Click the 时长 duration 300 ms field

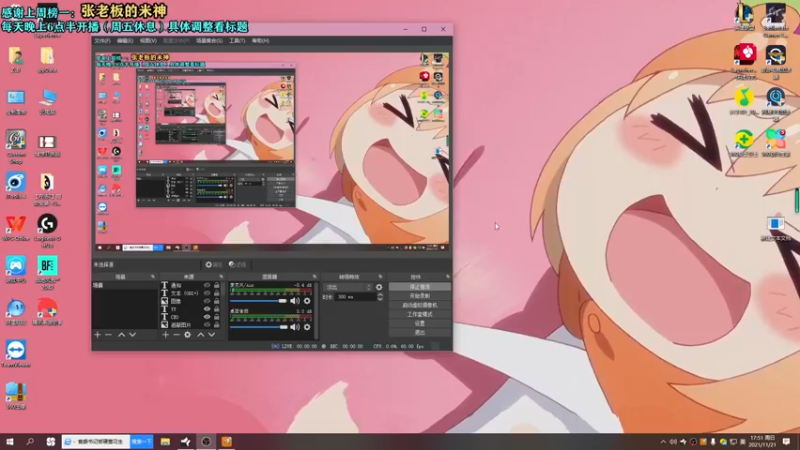tap(355, 296)
